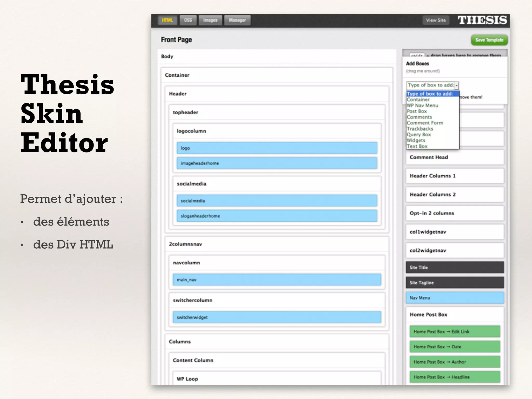The height and width of the screenshot is (399, 532).
Task: Open the Images tab
Action: coord(210,20)
